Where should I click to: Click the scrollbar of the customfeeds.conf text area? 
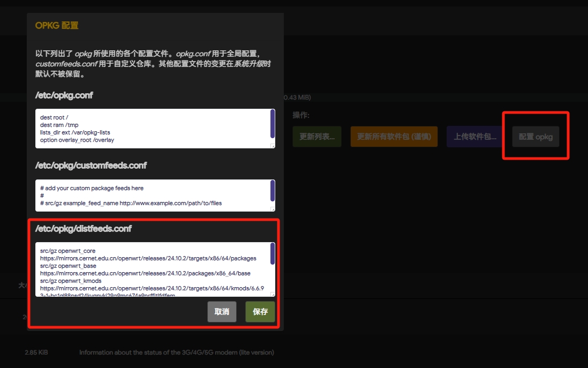pos(273,191)
